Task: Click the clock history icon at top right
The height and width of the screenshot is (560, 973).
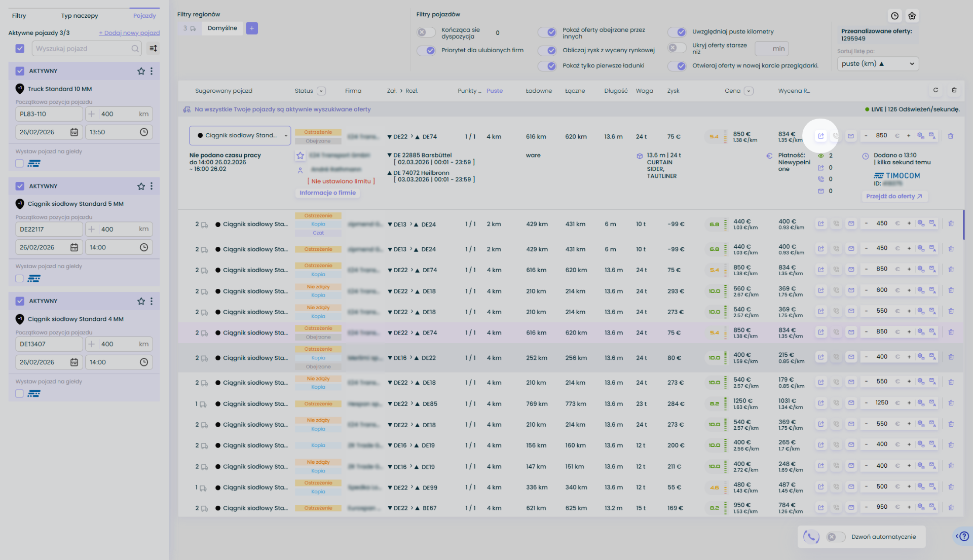Action: (x=895, y=16)
